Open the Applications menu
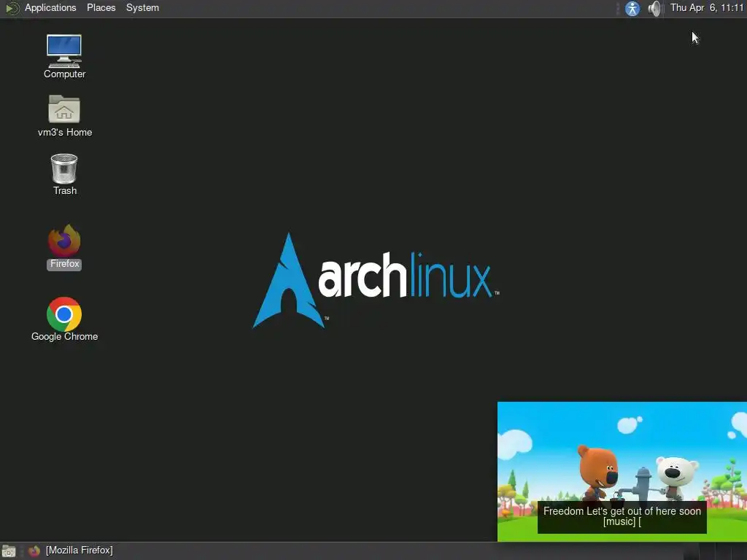The height and width of the screenshot is (560, 747). [x=50, y=7]
